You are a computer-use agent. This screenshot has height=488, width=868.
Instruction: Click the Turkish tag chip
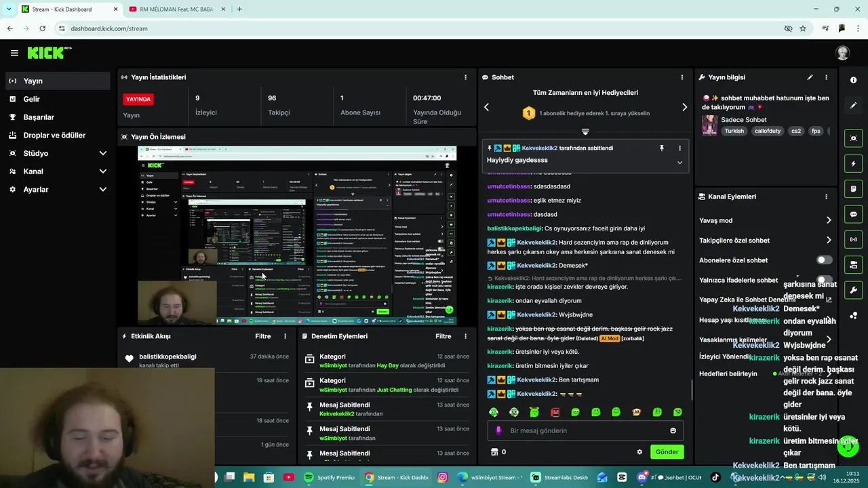tap(734, 131)
